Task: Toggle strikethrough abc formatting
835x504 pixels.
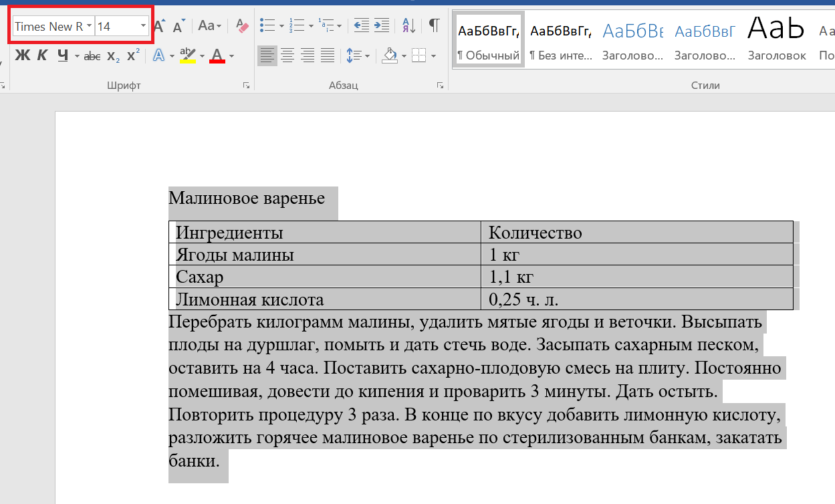Action: pos(92,56)
